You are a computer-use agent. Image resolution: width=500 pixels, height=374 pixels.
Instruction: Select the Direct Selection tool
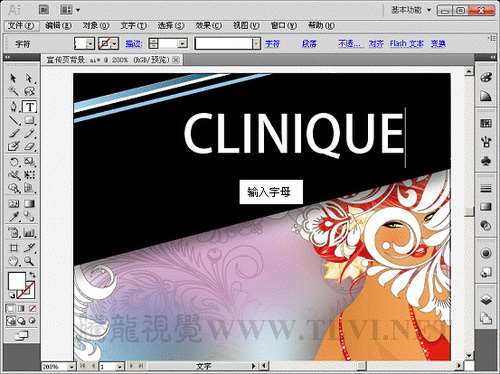(x=29, y=78)
